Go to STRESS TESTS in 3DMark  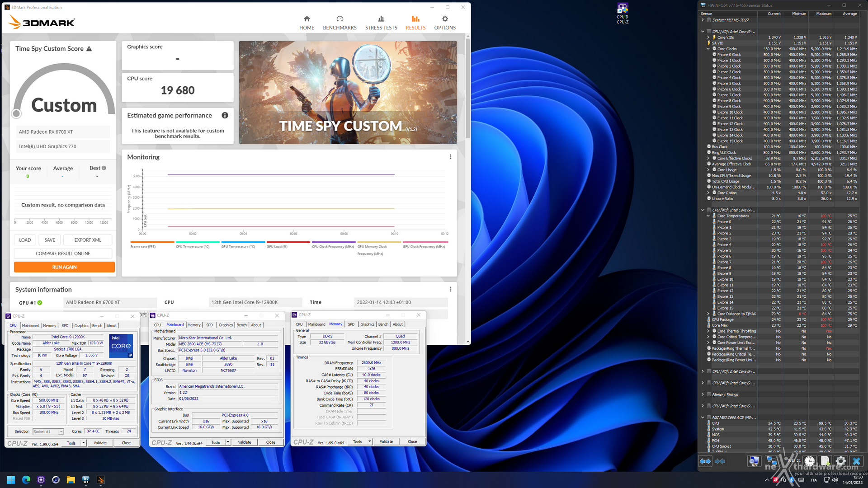381,23
